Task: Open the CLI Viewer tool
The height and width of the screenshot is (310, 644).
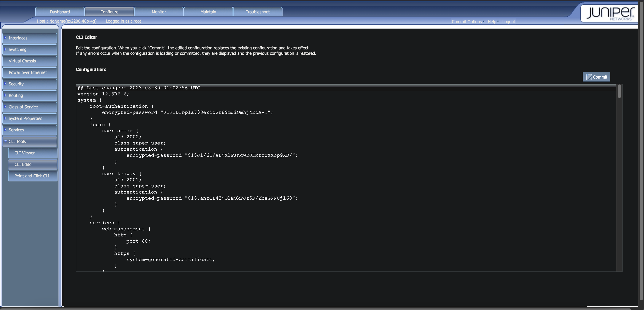Action: [24, 153]
